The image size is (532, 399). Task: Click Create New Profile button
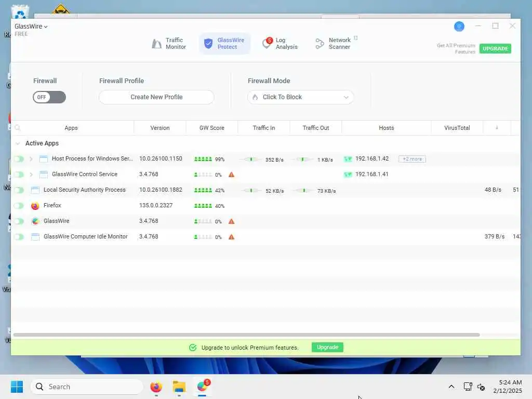[156, 97]
